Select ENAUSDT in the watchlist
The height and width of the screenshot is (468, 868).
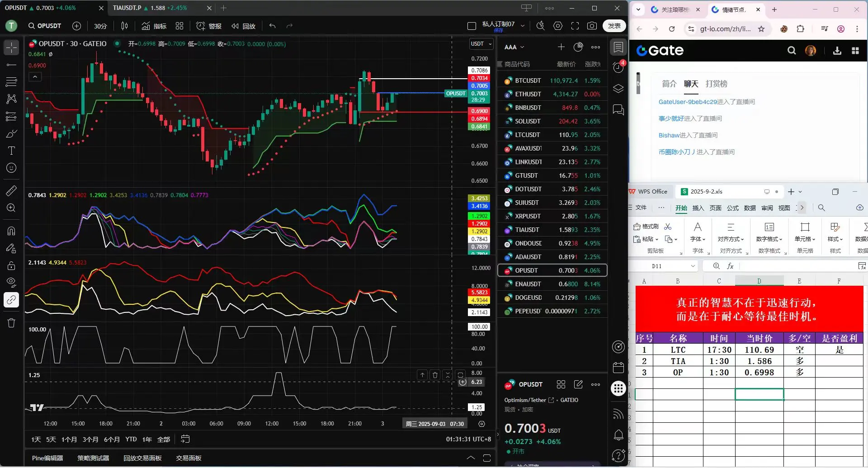click(552, 284)
